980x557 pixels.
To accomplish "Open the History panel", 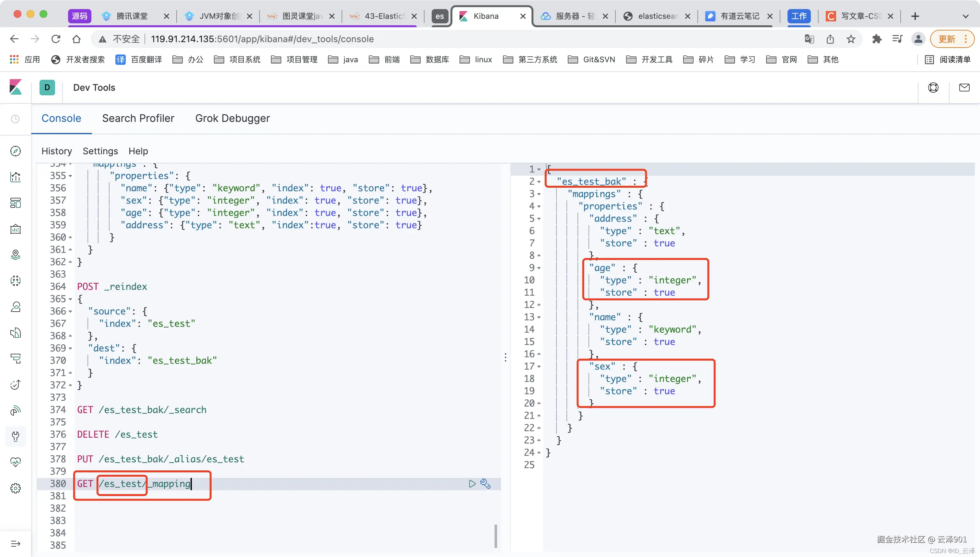I will point(57,151).
